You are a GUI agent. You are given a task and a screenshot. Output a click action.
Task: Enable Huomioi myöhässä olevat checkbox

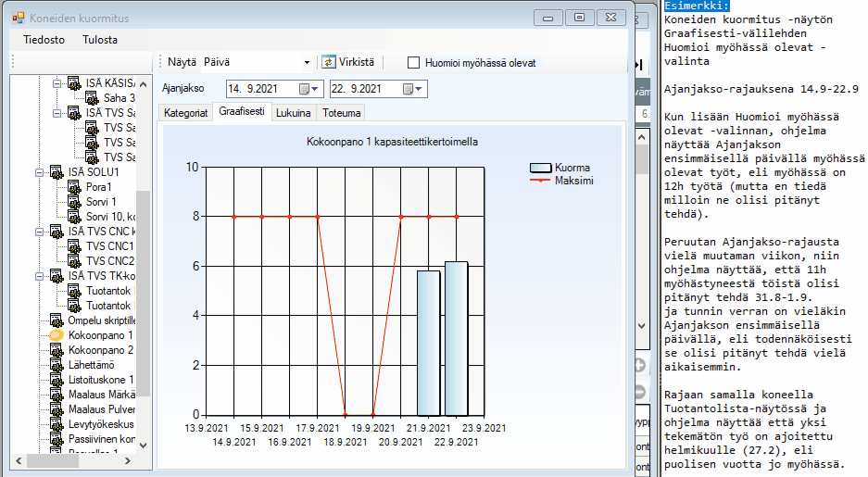pos(413,63)
